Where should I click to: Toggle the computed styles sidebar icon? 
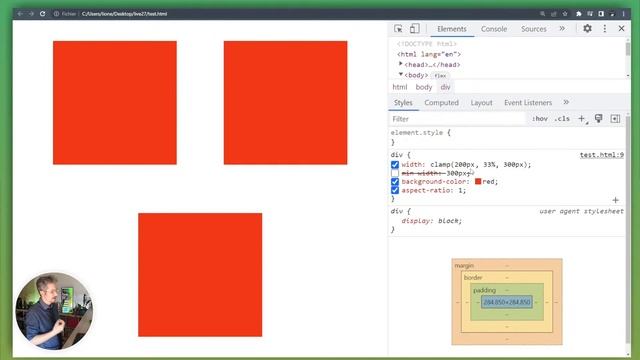point(615,119)
